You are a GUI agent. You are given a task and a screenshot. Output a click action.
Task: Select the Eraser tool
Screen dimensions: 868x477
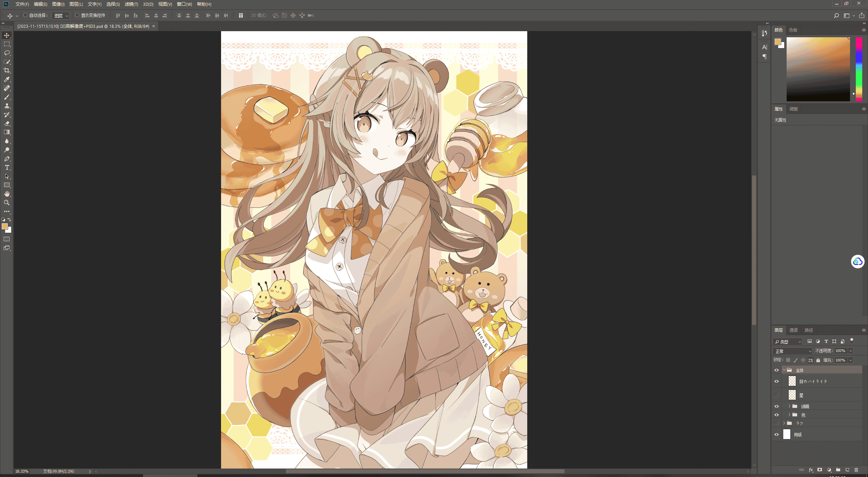click(7, 123)
